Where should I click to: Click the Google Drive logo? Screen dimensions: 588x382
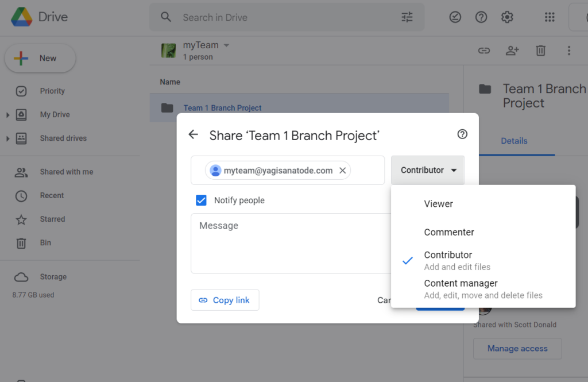coord(22,17)
